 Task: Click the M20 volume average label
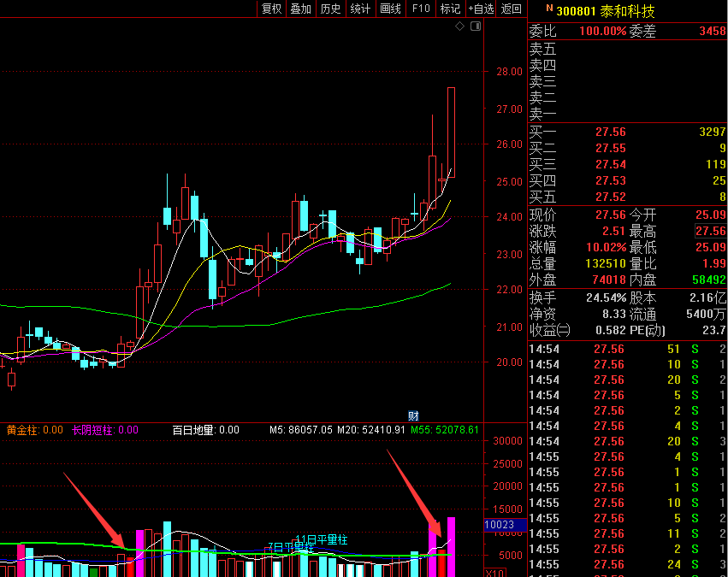tap(371, 430)
